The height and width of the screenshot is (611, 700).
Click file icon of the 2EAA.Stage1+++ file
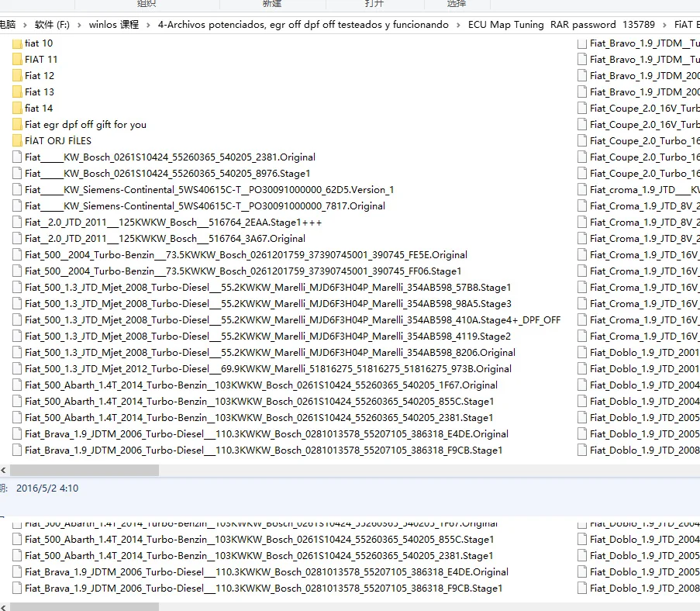pos(17,223)
